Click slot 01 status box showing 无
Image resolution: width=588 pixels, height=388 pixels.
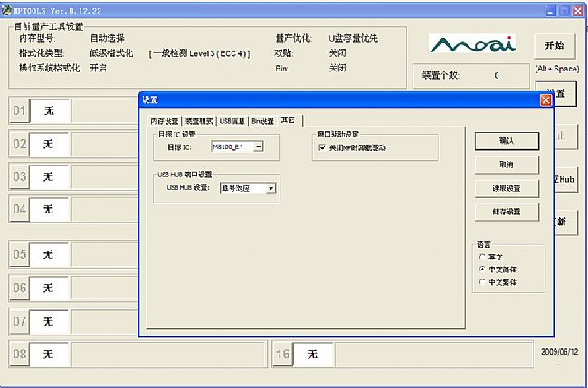tap(50, 110)
